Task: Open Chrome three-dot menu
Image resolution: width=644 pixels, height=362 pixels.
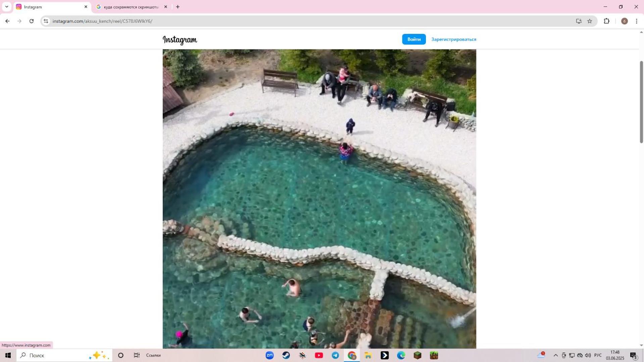Action: [x=636, y=21]
